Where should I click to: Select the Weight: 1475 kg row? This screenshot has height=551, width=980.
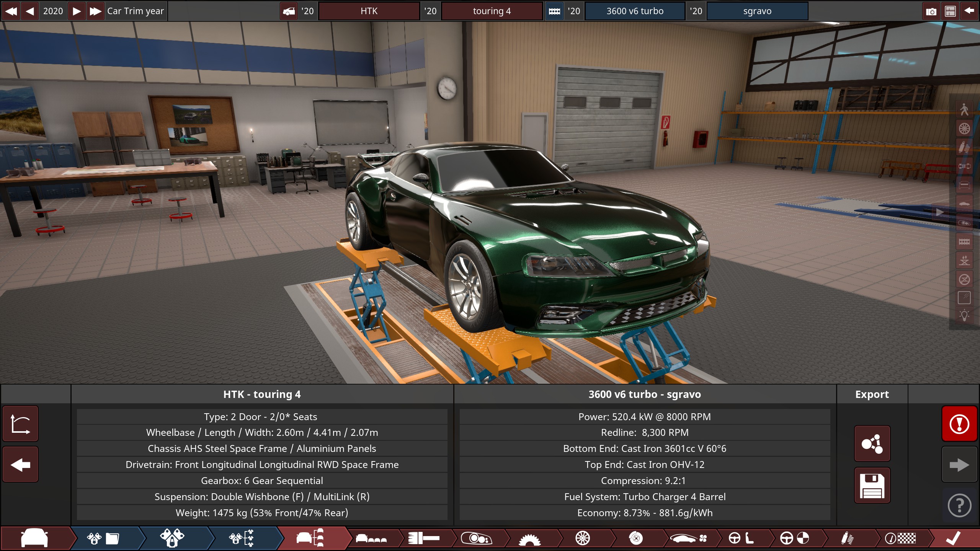tap(262, 513)
